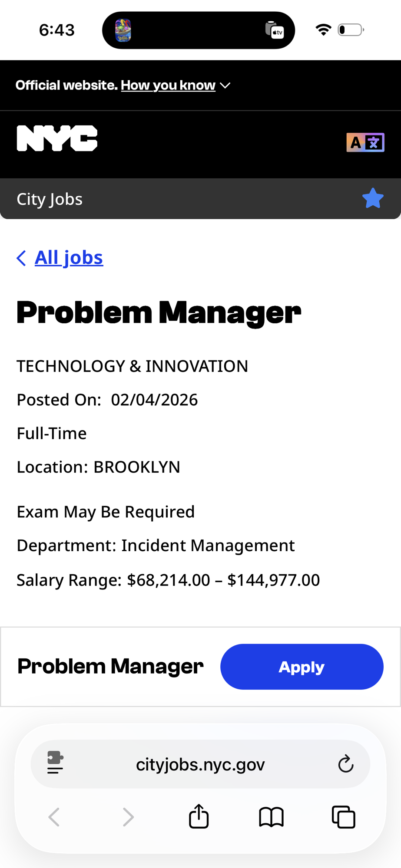Viewport: 401px width, 868px height.
Task: Tap the game app icon in Dynamic Island
Action: [123, 30]
